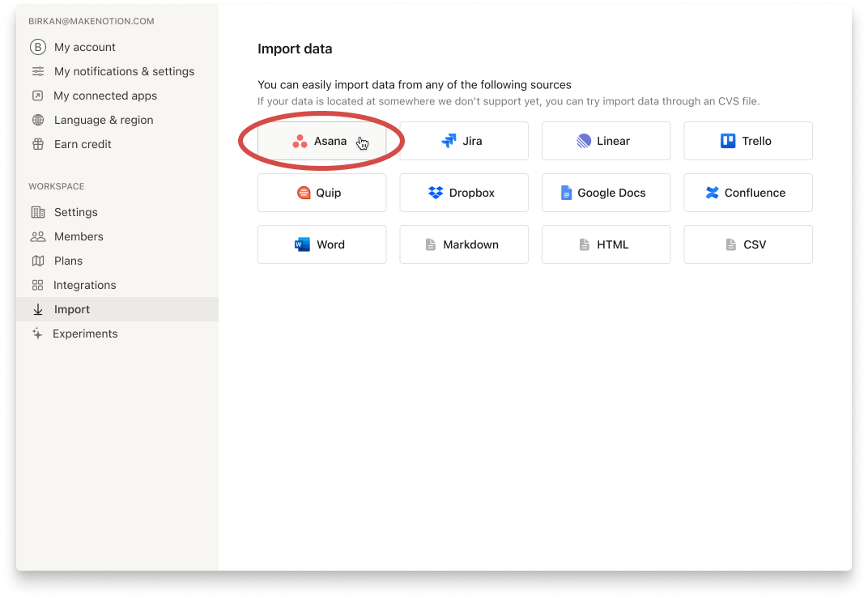Click the Google Docs file icon
The width and height of the screenshot is (868, 599).
tap(567, 193)
